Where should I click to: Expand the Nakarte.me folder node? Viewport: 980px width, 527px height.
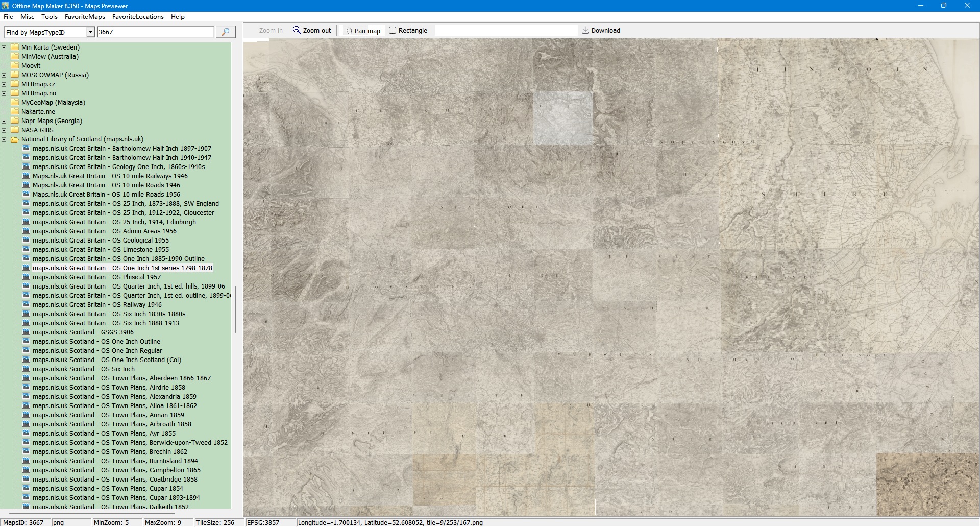tap(4, 112)
